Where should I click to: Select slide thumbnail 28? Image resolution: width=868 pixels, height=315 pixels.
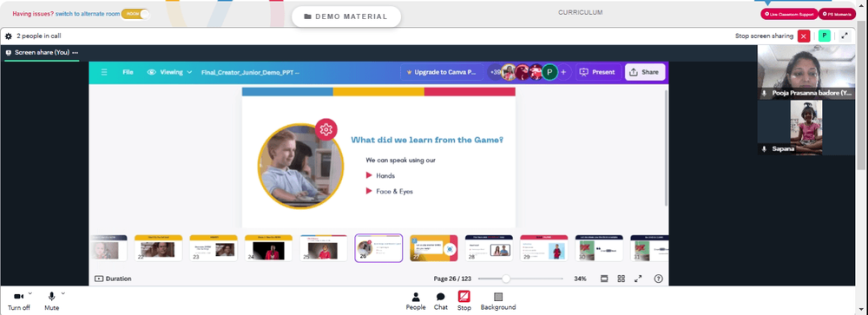(x=489, y=248)
